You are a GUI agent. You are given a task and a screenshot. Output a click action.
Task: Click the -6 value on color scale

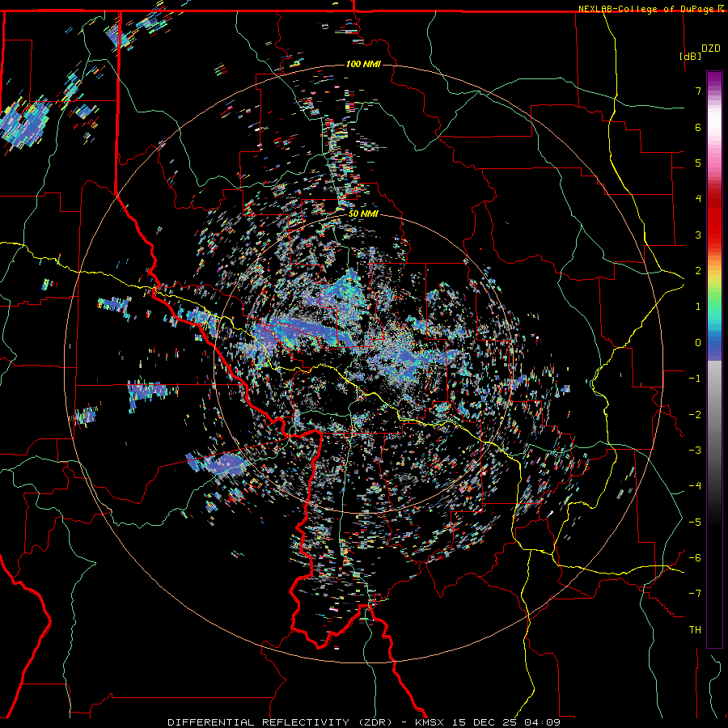(695, 558)
